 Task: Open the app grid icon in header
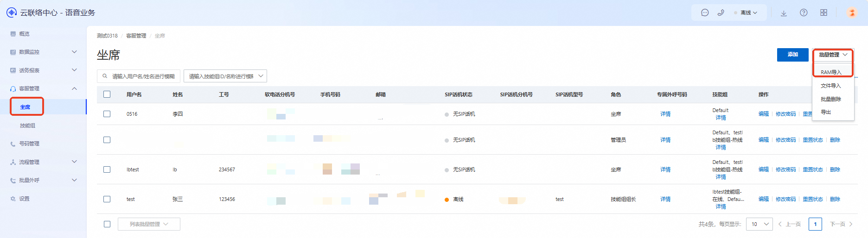823,13
